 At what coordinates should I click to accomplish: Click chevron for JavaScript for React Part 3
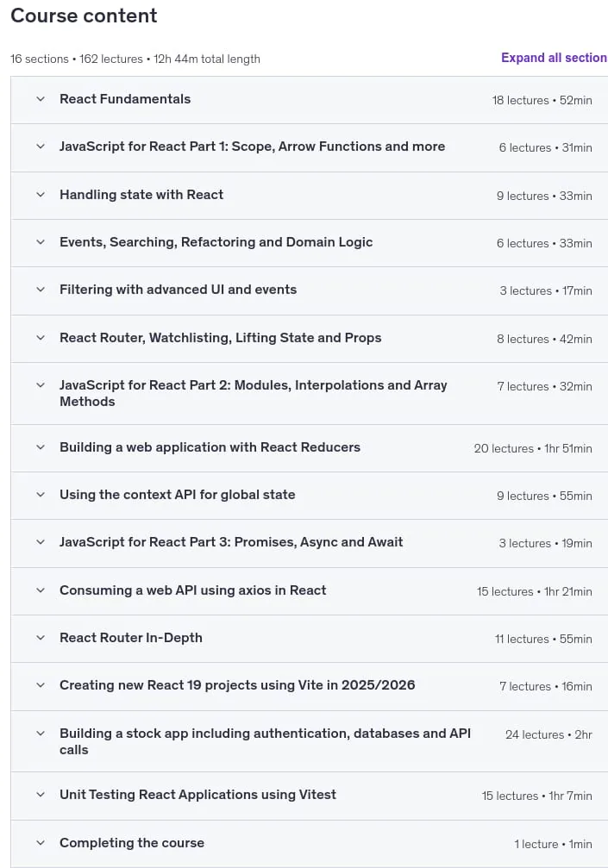pyautogui.click(x=41, y=542)
